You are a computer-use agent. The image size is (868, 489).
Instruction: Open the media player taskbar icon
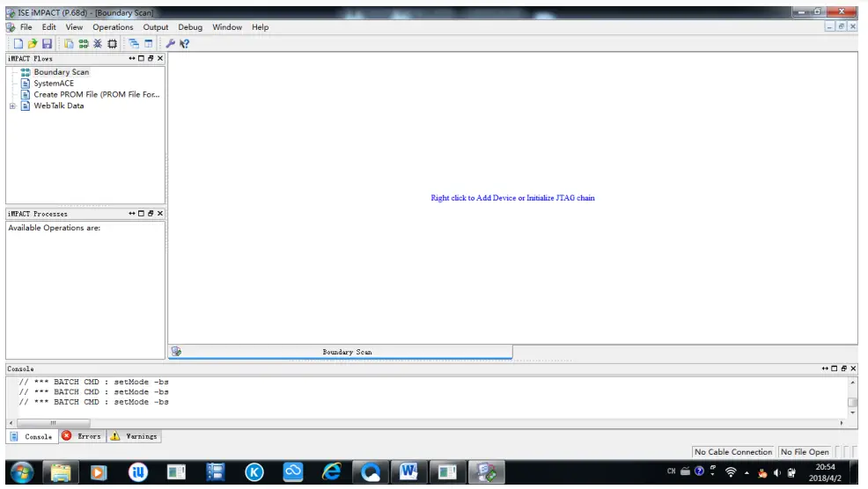tap(99, 472)
